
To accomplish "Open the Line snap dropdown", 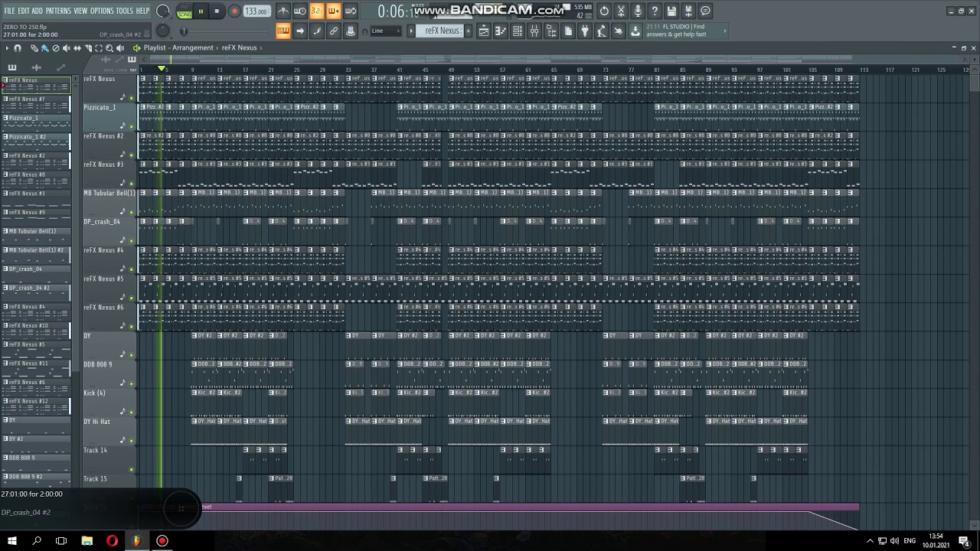I will click(x=386, y=31).
